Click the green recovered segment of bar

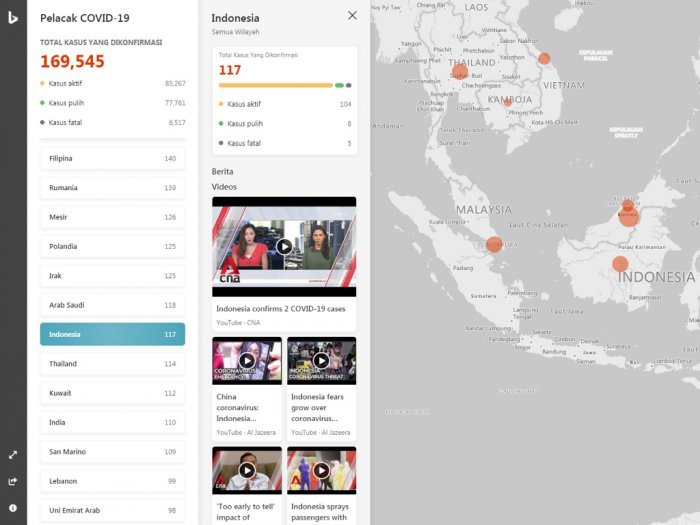[x=339, y=85]
